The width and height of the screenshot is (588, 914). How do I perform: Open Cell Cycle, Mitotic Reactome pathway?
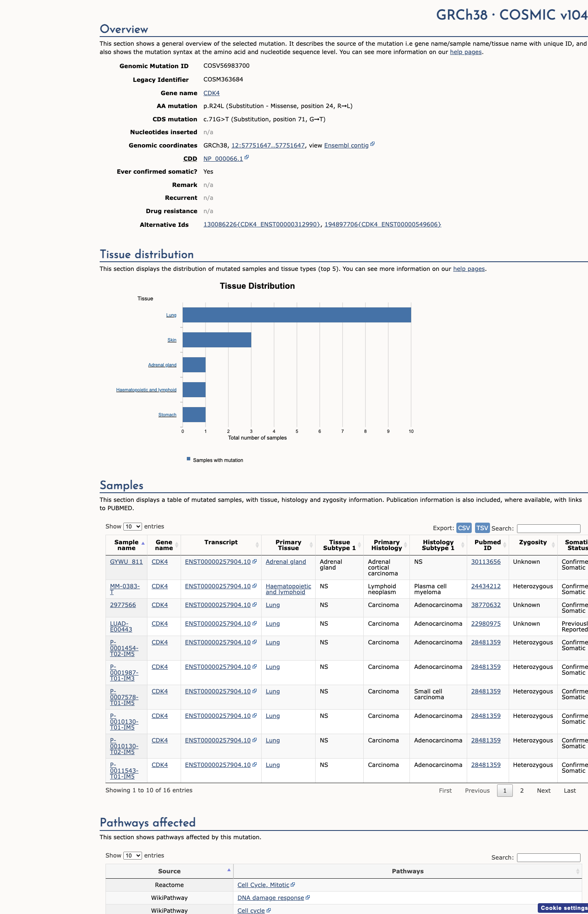[x=263, y=885]
